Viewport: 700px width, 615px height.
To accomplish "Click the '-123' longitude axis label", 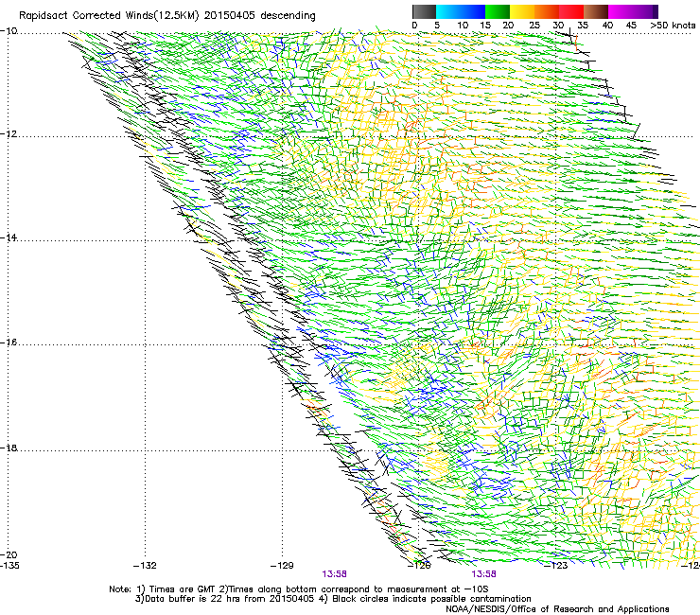I will point(556,566).
